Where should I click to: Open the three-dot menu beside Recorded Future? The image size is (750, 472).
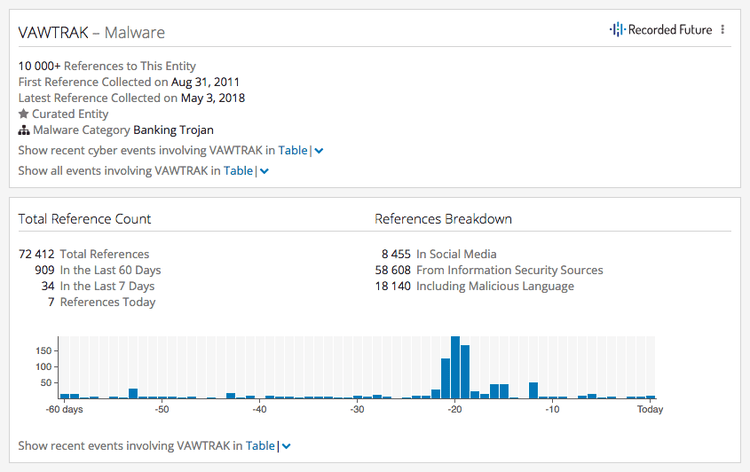pyautogui.click(x=723, y=30)
